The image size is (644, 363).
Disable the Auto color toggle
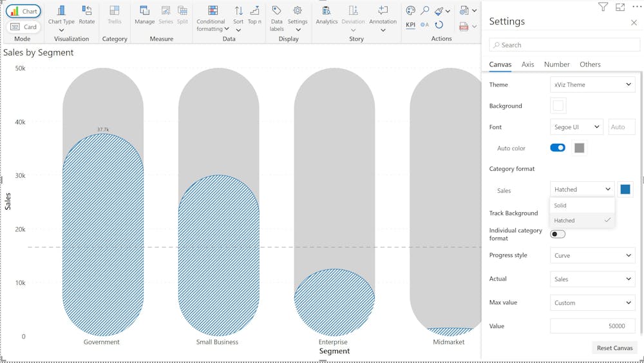pyautogui.click(x=557, y=148)
